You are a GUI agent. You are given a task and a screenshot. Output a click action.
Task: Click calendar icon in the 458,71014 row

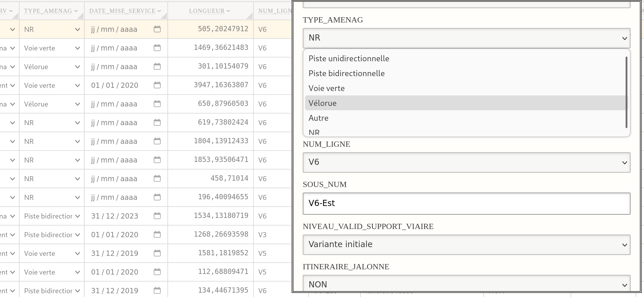tap(157, 179)
